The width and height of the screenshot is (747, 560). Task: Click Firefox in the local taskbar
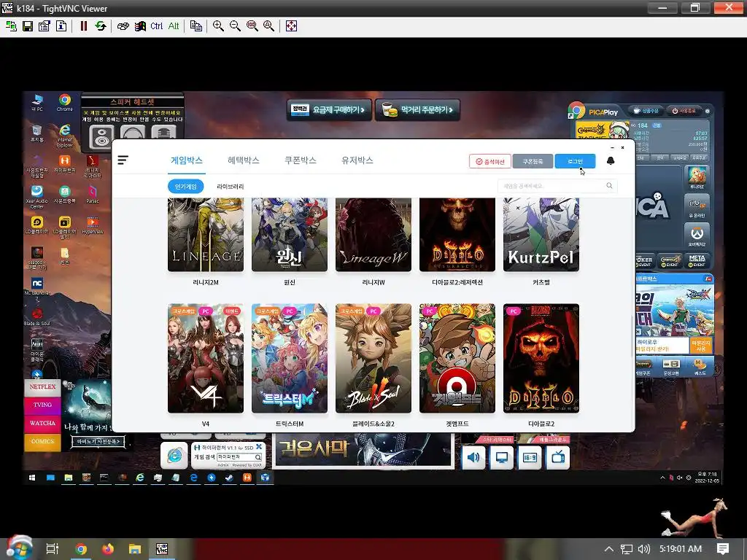(x=108, y=549)
